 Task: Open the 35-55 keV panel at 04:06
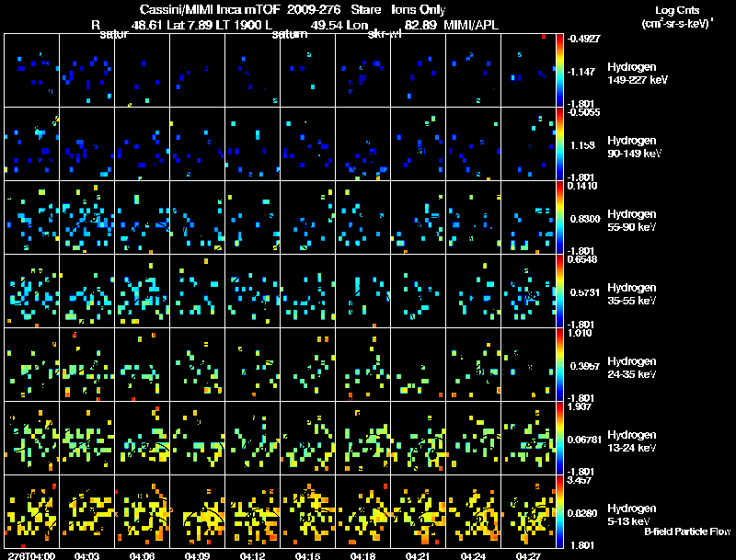143,291
